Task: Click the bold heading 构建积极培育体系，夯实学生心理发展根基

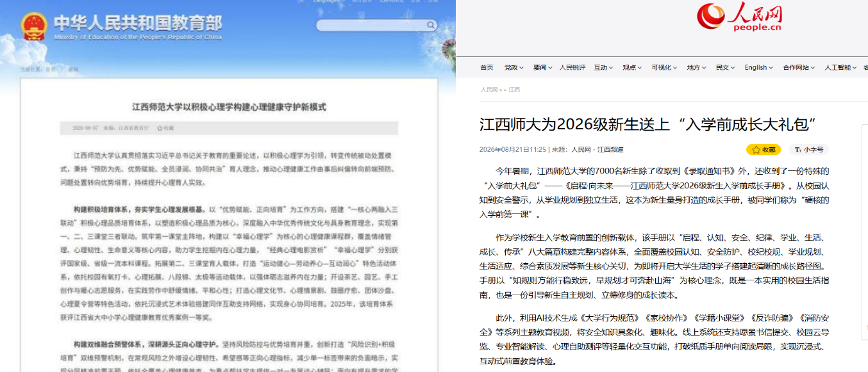Action: pos(140,209)
